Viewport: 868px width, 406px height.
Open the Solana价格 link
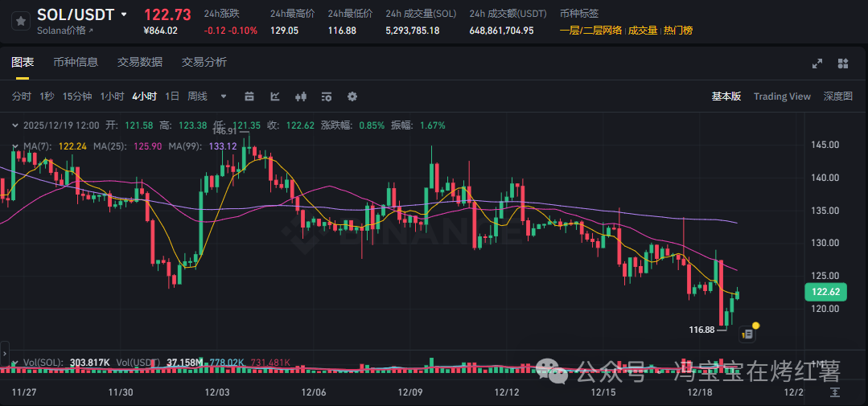click(65, 31)
